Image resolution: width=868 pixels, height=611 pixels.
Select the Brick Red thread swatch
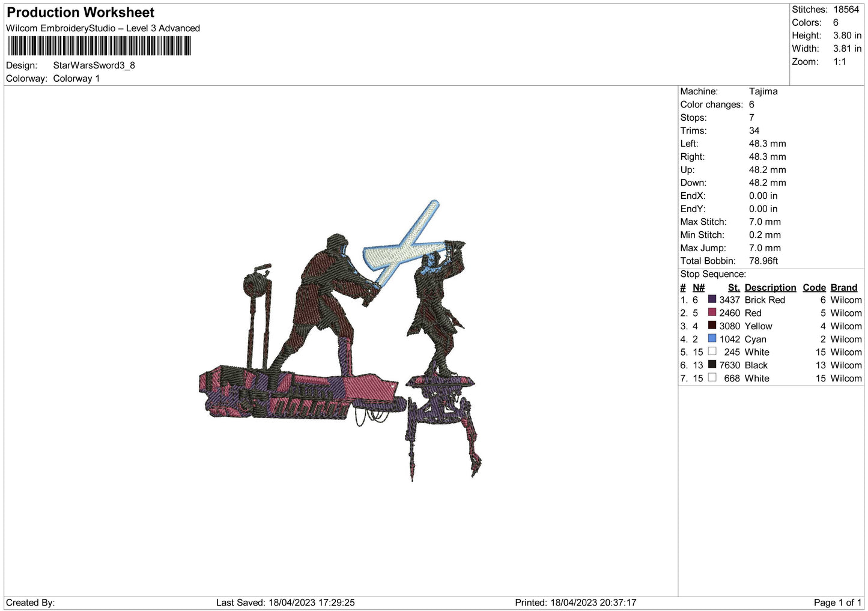(712, 300)
